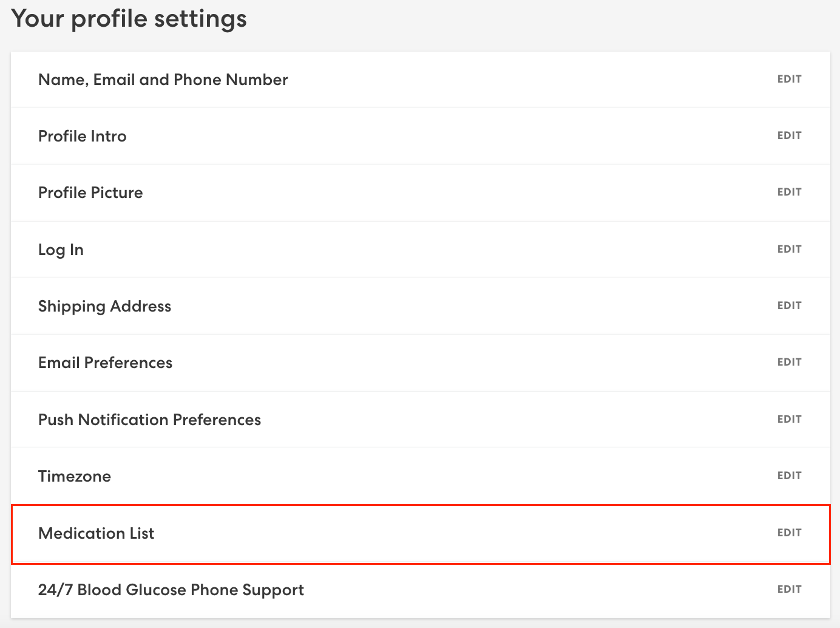Open the Medication List label
Image resolution: width=840 pixels, height=628 pixels.
tap(96, 533)
